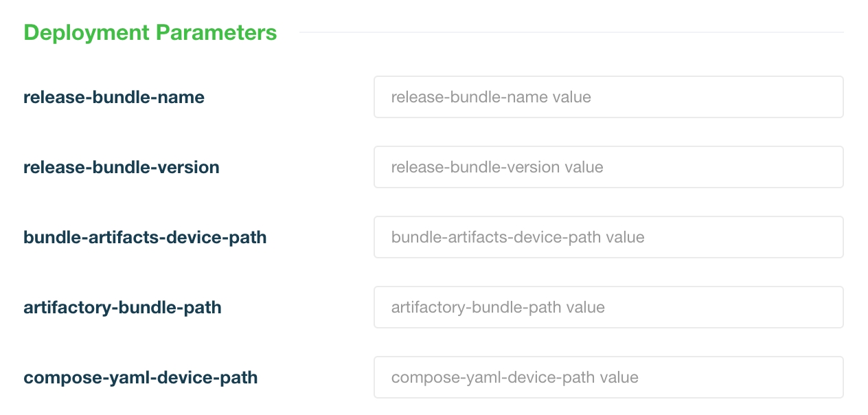
Task: Click placeholder 'compose-yaml-device-path value'
Action: pyautogui.click(x=514, y=378)
